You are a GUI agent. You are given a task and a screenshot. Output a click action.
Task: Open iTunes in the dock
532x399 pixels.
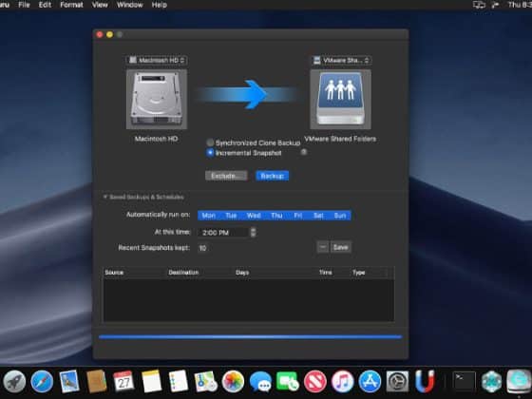click(343, 381)
